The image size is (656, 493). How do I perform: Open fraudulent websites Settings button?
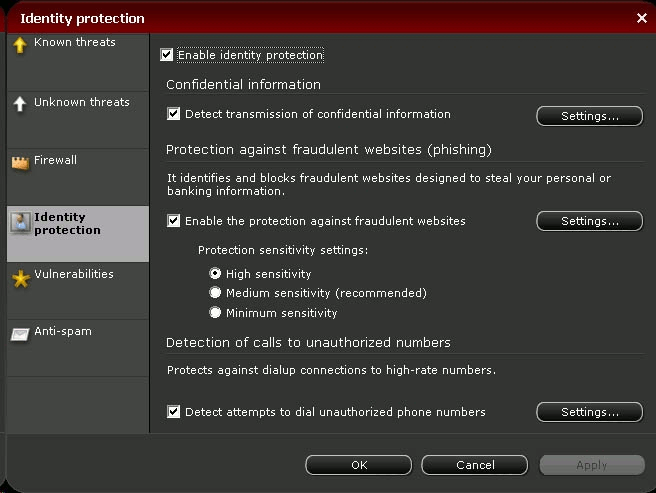coord(589,221)
